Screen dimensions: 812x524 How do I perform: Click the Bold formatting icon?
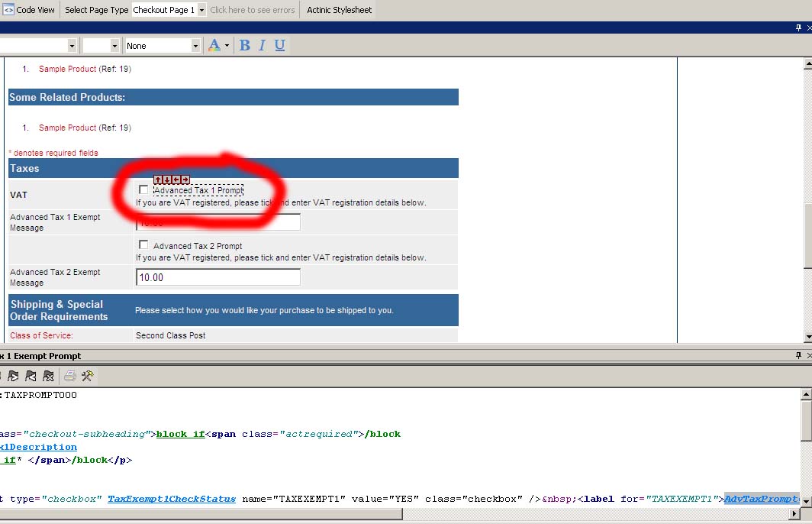point(244,46)
